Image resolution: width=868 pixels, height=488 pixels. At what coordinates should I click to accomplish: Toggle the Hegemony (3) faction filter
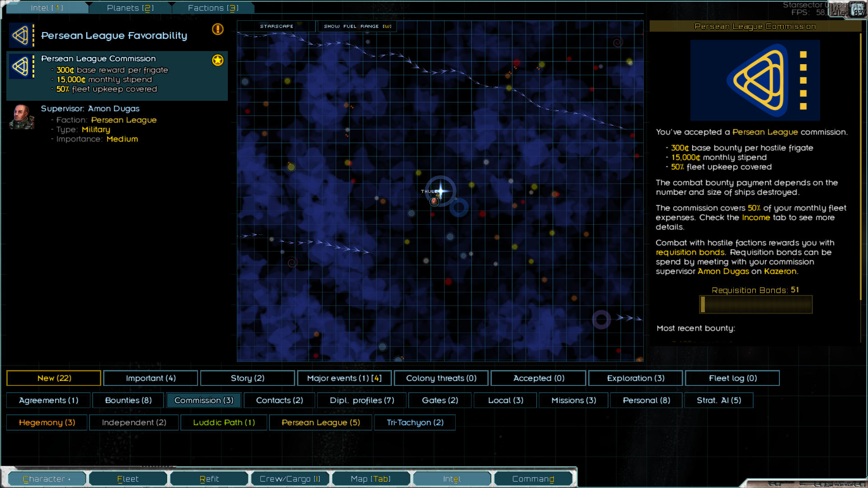[47, 422]
